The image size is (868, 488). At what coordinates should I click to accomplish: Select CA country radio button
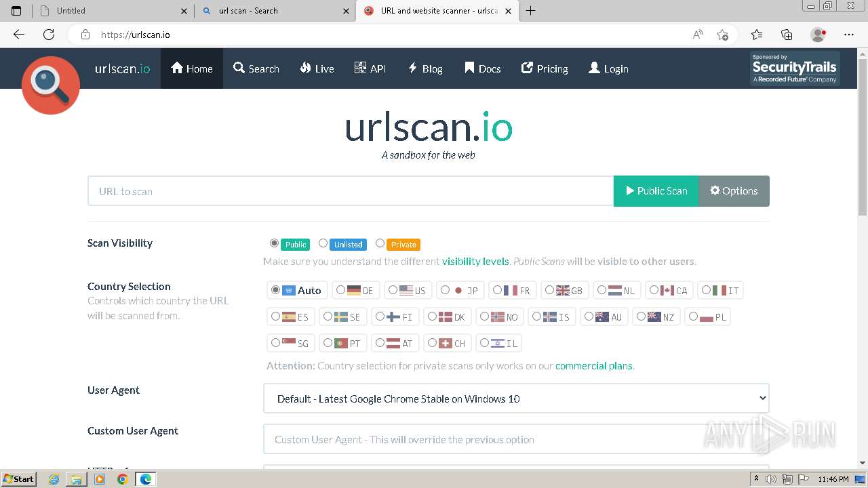point(654,290)
